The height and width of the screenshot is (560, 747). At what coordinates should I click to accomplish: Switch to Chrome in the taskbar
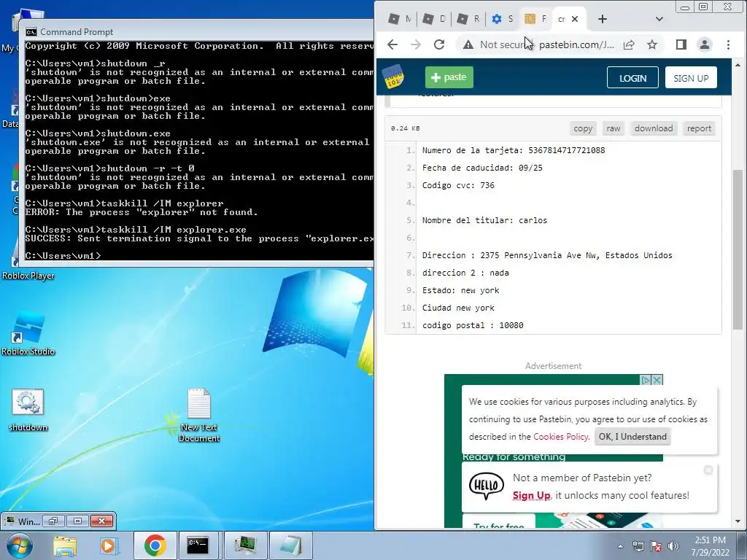point(155,545)
